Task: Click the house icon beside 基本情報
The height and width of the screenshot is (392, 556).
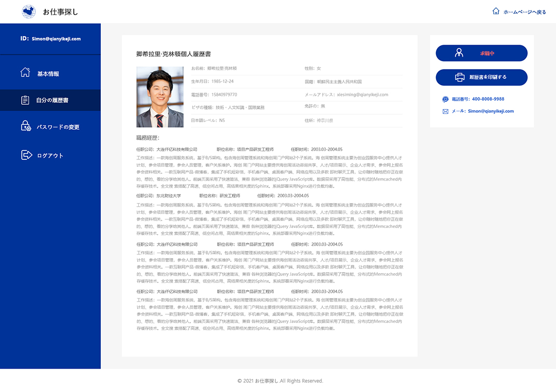Action: [x=25, y=73]
